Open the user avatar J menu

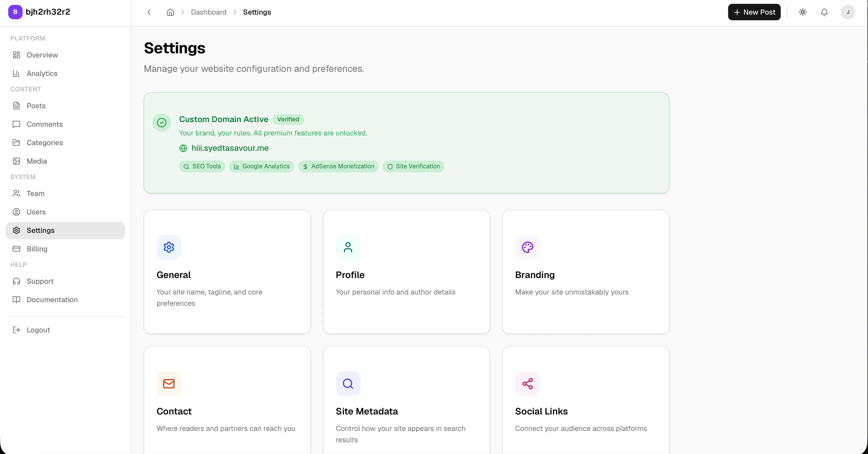pyautogui.click(x=848, y=12)
